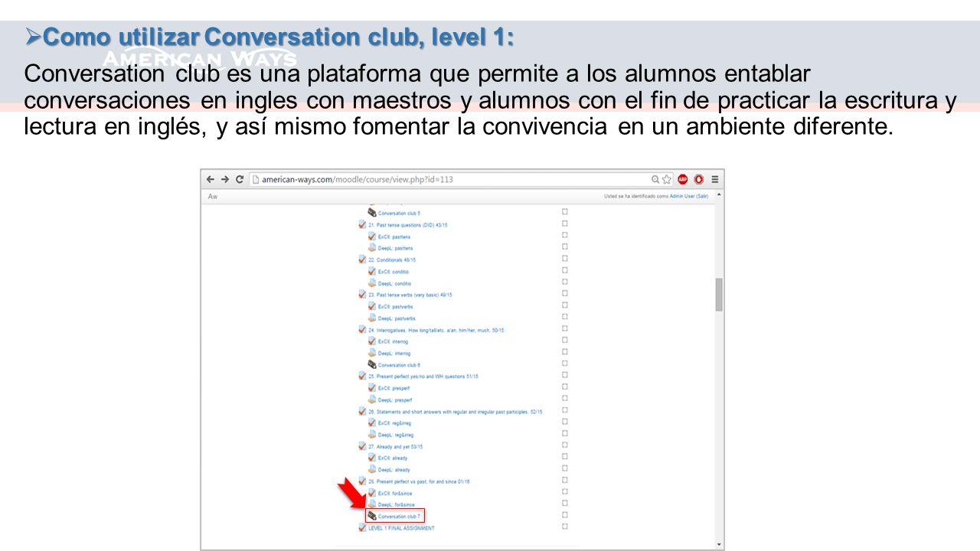This screenshot has width=980, height=551.
Task: Tick the checkbox for Conversation club 6
Action: click(565, 364)
